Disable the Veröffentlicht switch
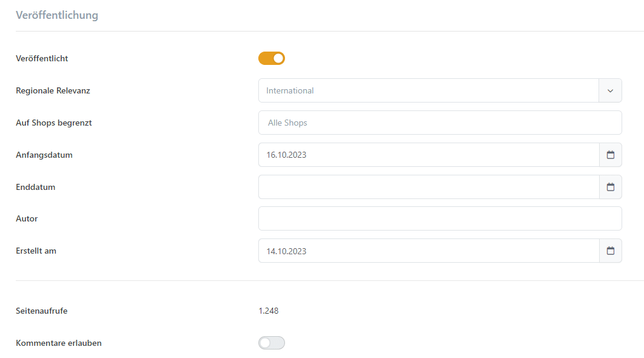 pyautogui.click(x=272, y=58)
